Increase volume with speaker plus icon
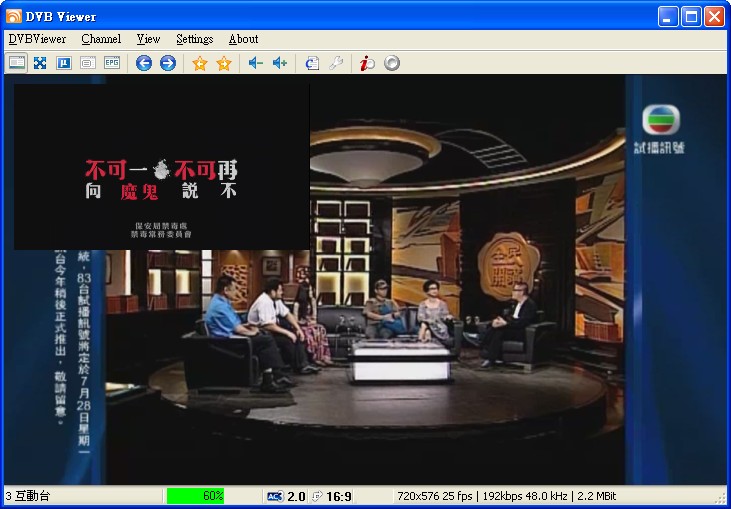 [280, 63]
